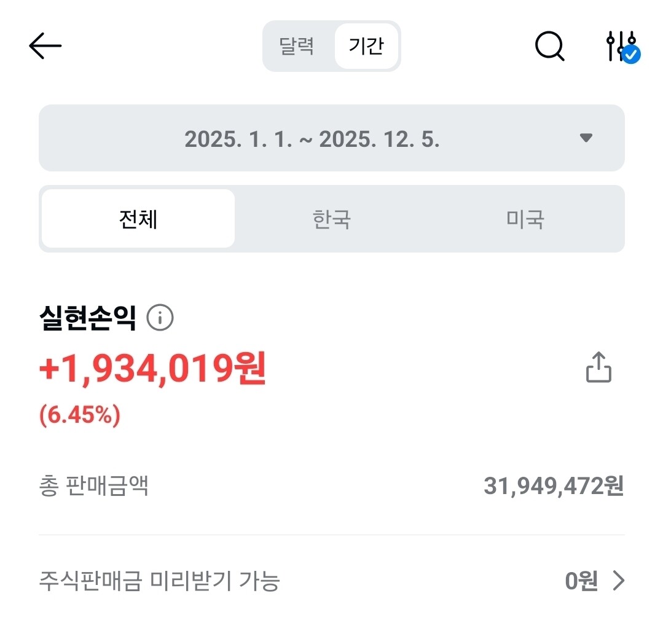This screenshot has height=644, width=663.
Task: Tap the 총 판매금액 label
Action: click(93, 487)
